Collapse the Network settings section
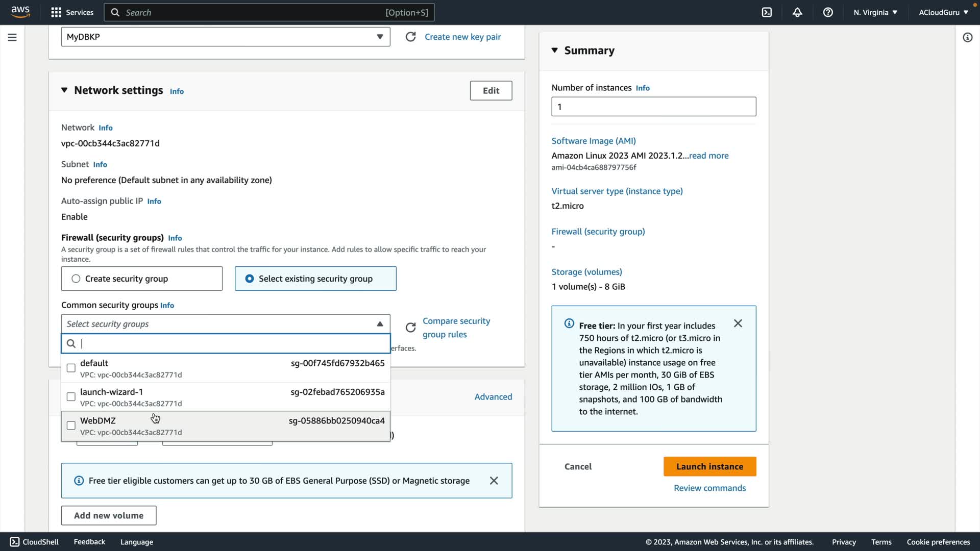The height and width of the screenshot is (551, 980). (x=64, y=90)
